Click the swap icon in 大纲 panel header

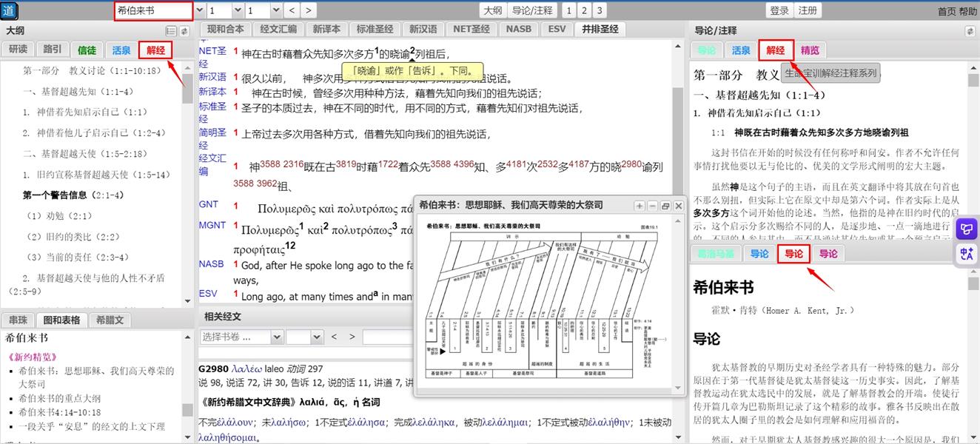[184, 31]
